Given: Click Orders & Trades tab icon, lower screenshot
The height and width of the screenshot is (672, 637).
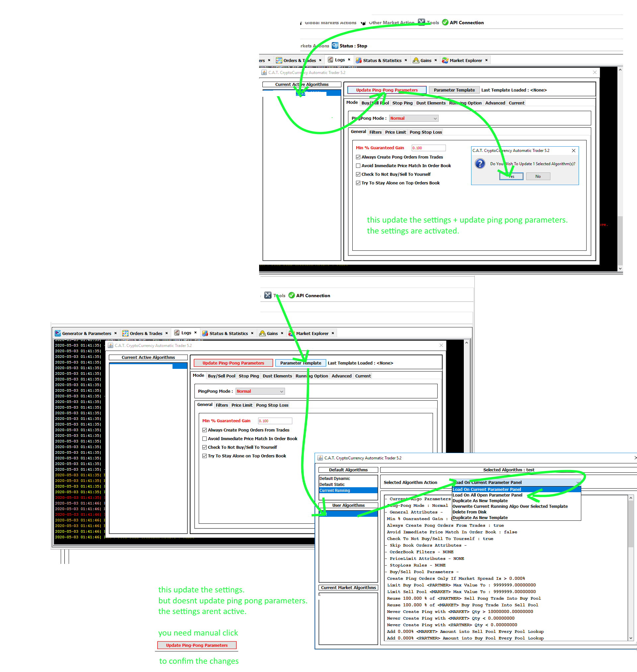Looking at the screenshot, I should point(125,333).
